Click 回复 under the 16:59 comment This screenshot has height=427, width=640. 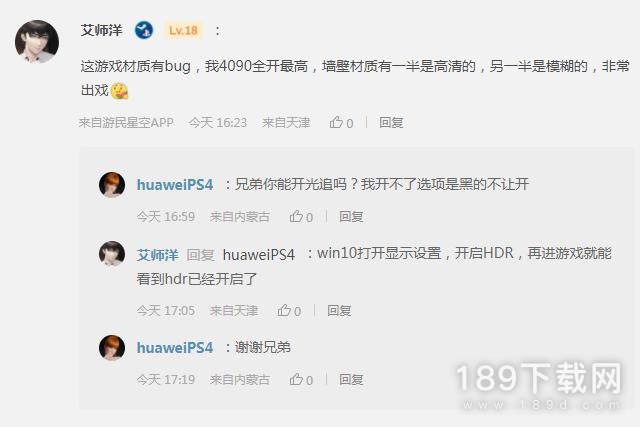click(x=351, y=217)
